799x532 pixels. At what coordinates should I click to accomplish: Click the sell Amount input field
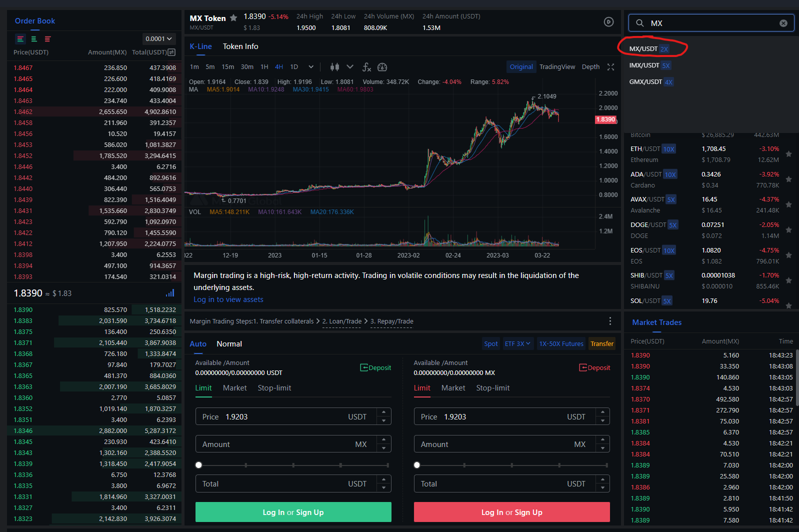pyautogui.click(x=511, y=444)
